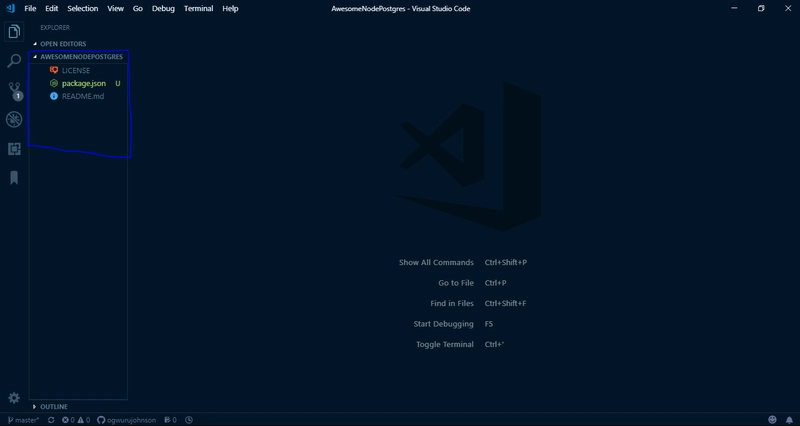Open the View menu
The height and width of the screenshot is (426, 800).
point(115,8)
